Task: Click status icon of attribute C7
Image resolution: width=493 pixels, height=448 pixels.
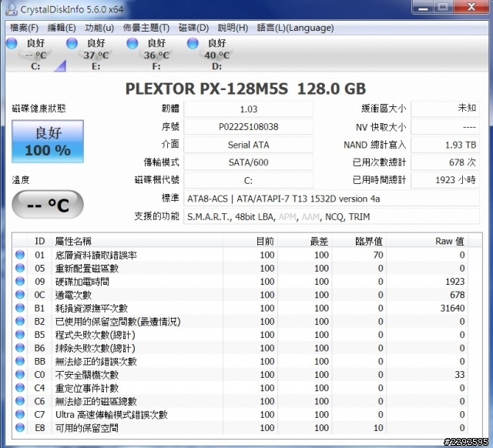Action: click(20, 414)
